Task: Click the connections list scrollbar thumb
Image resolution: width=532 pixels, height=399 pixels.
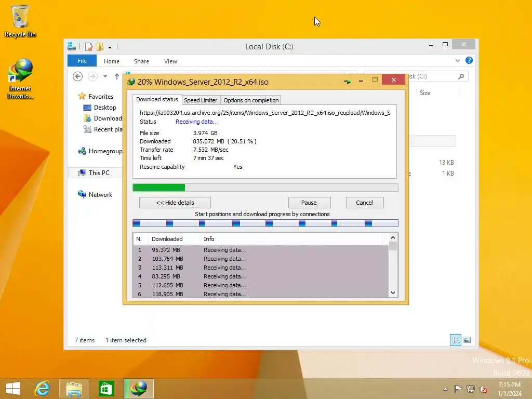Action: [x=393, y=246]
